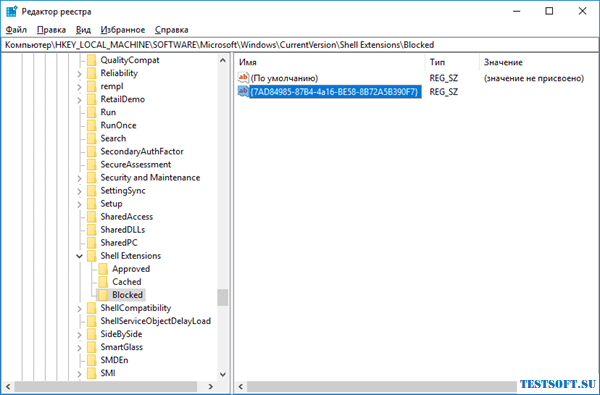Click the rempl folder icon
This screenshot has height=395, width=600.
(91, 86)
